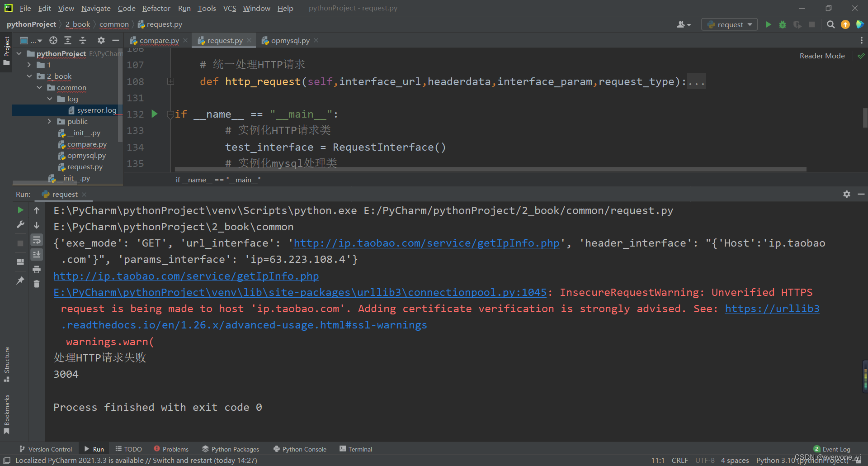Pin the run tab with the pin icon
The height and width of the screenshot is (466, 868).
click(x=20, y=281)
